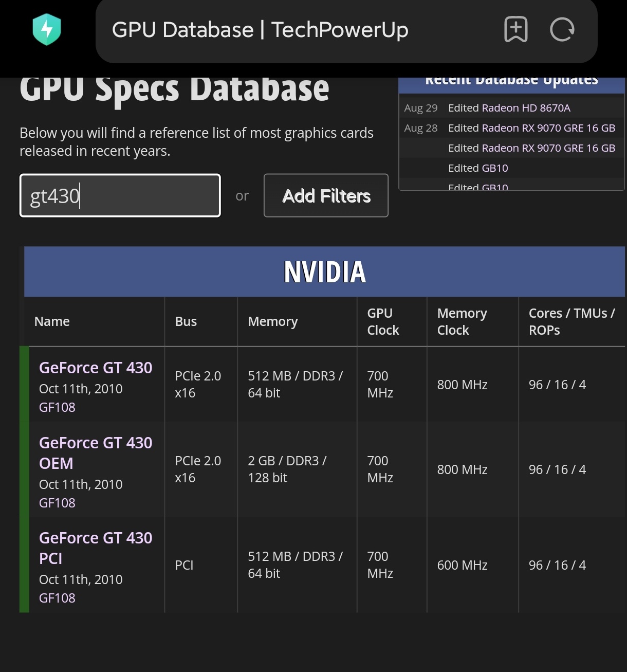627x672 pixels.
Task: Open the GeForce GT 430 PCI link
Action: tap(96, 548)
